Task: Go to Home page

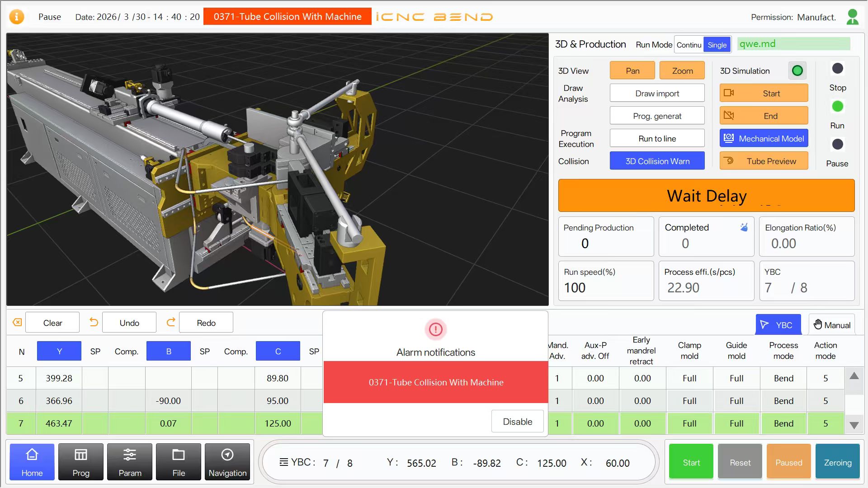Action: tap(32, 462)
